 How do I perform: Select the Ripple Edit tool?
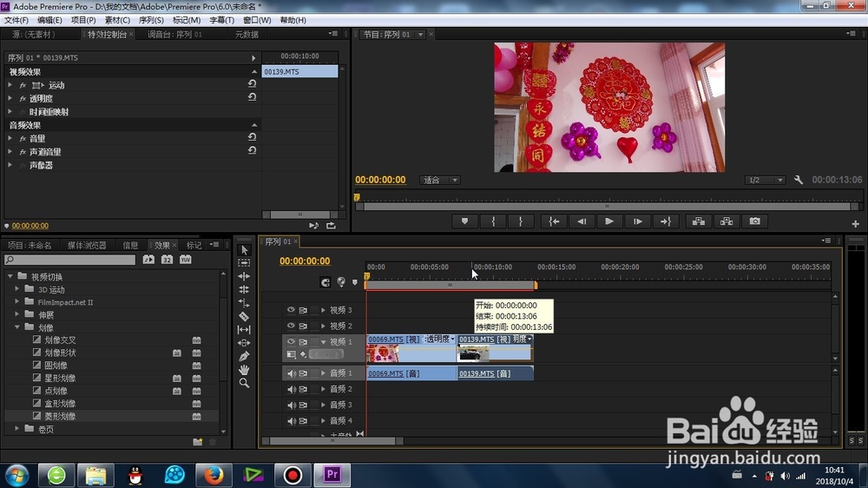pyautogui.click(x=244, y=276)
